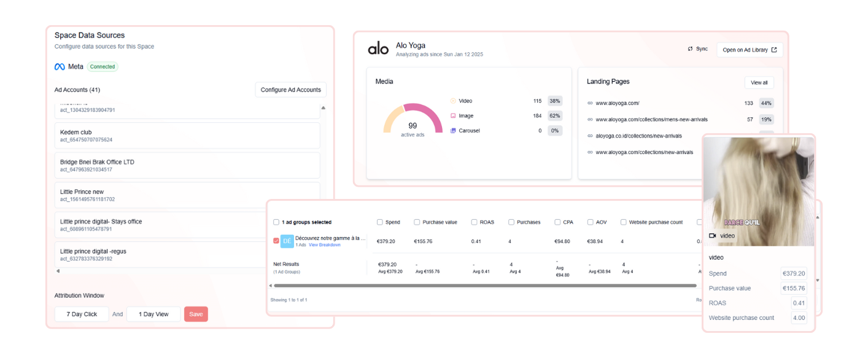Click the metrics table horizontal scrollbar
Viewport: 868px width, 358px height.
tap(485, 286)
